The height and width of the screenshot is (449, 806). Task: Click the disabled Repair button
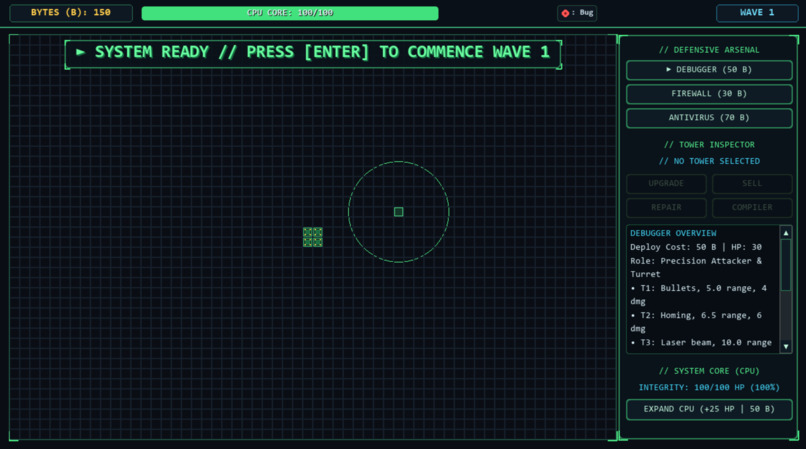(x=666, y=208)
